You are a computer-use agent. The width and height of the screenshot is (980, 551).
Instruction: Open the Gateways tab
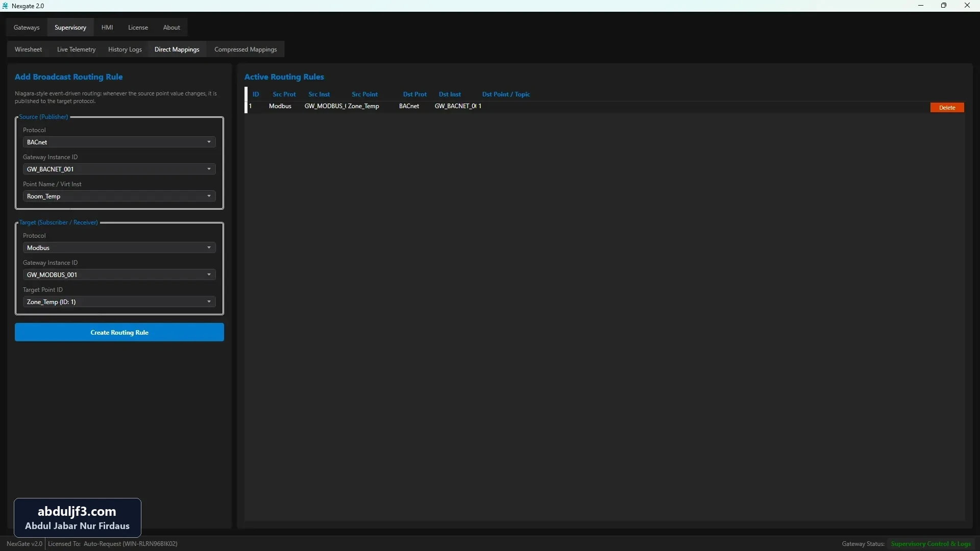[x=27, y=28]
